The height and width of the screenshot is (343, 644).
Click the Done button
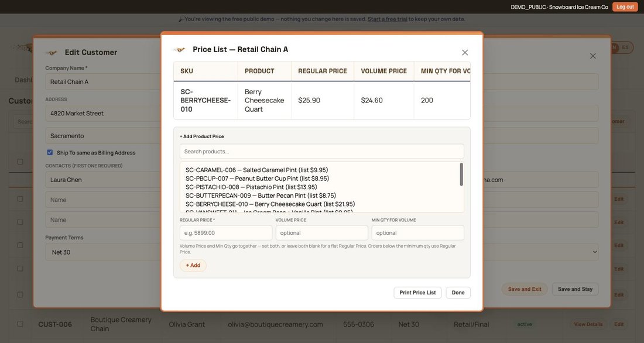458,293
